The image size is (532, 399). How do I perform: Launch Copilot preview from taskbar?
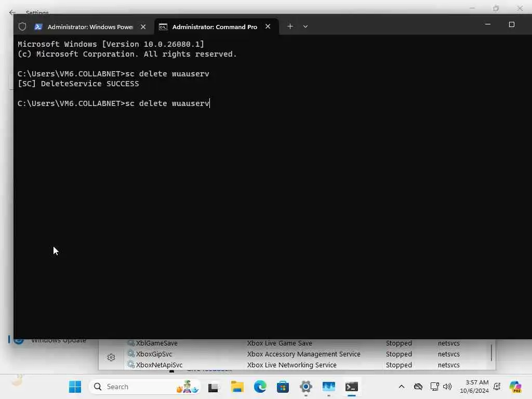[x=515, y=387]
